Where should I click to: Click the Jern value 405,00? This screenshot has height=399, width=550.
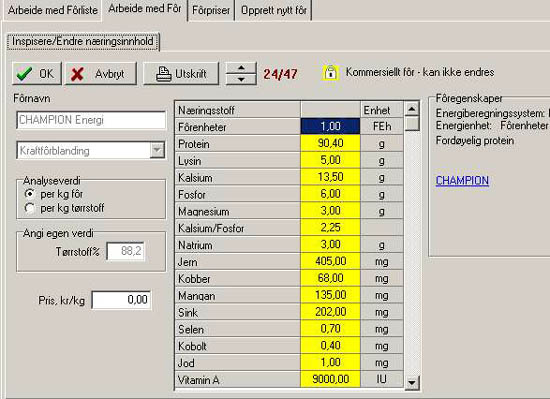point(330,261)
